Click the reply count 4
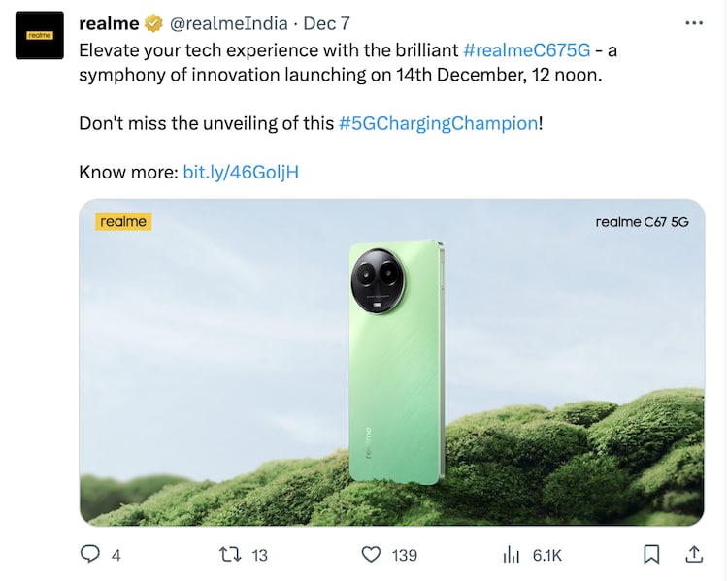 click(x=116, y=555)
